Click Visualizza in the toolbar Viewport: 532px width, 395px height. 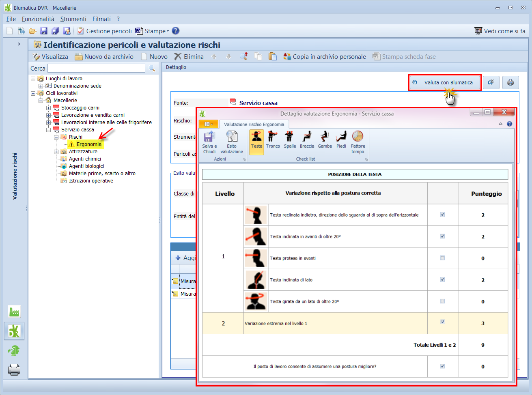(50, 57)
